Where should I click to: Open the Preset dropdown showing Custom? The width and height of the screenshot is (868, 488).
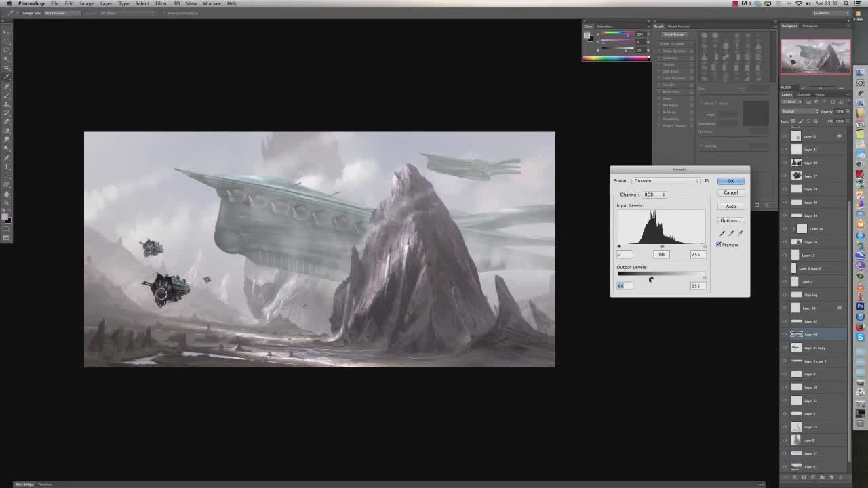coord(665,181)
